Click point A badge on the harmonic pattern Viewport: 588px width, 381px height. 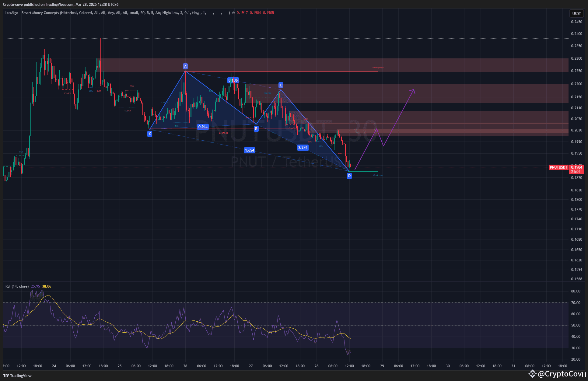[185, 66]
